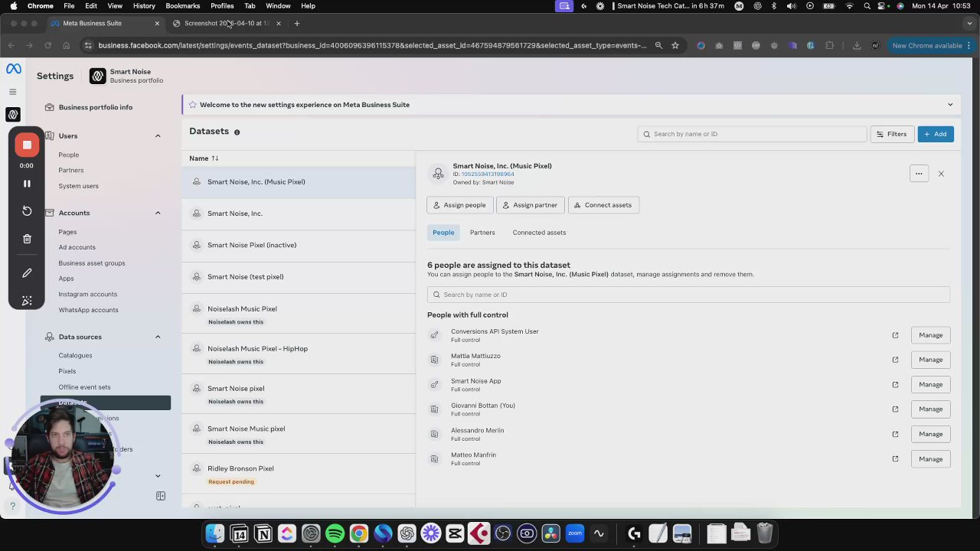Delete the recording with the trash icon
This screenshot has height=551, width=980.
click(x=27, y=239)
